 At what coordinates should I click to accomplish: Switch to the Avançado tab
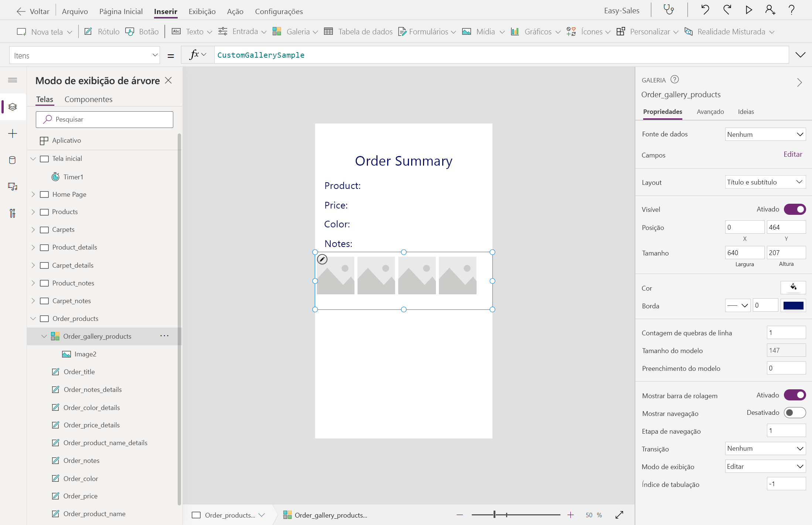[710, 112]
